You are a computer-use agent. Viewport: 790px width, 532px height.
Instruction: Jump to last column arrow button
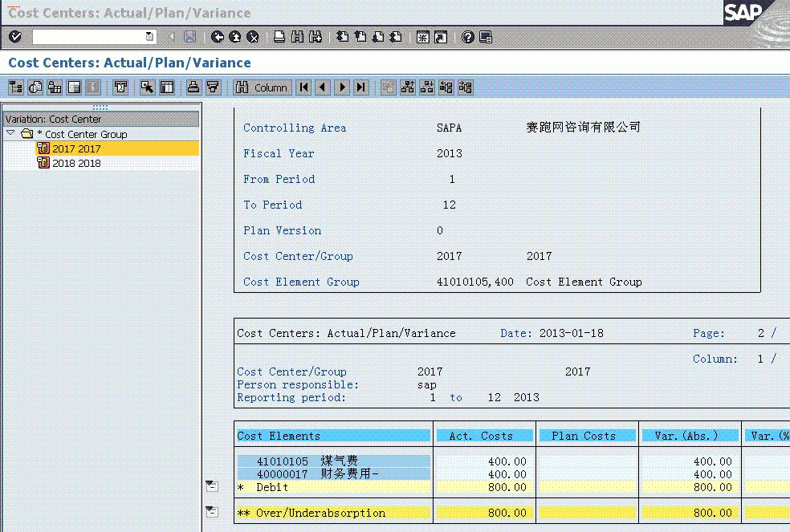click(x=361, y=87)
